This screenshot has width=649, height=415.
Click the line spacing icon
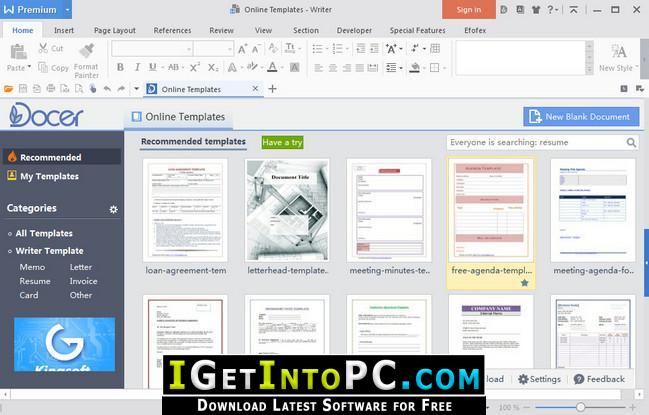(x=391, y=67)
